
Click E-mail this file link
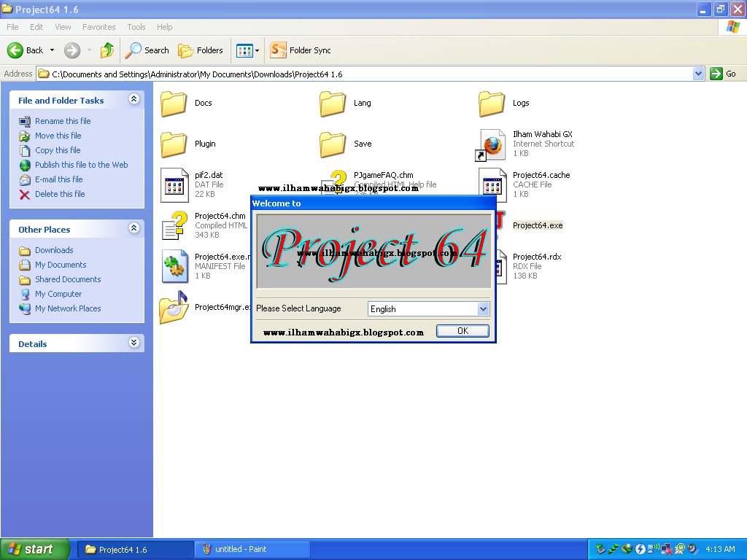(58, 179)
